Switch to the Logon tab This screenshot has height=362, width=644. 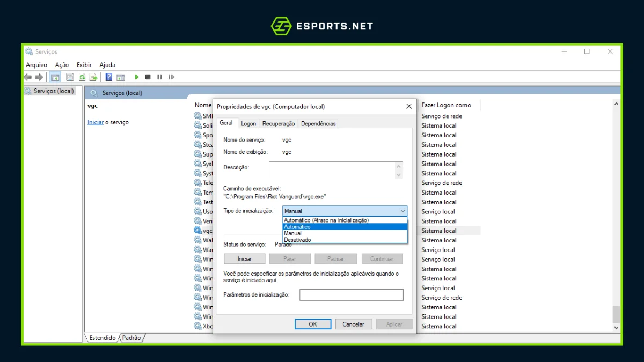coord(248,123)
